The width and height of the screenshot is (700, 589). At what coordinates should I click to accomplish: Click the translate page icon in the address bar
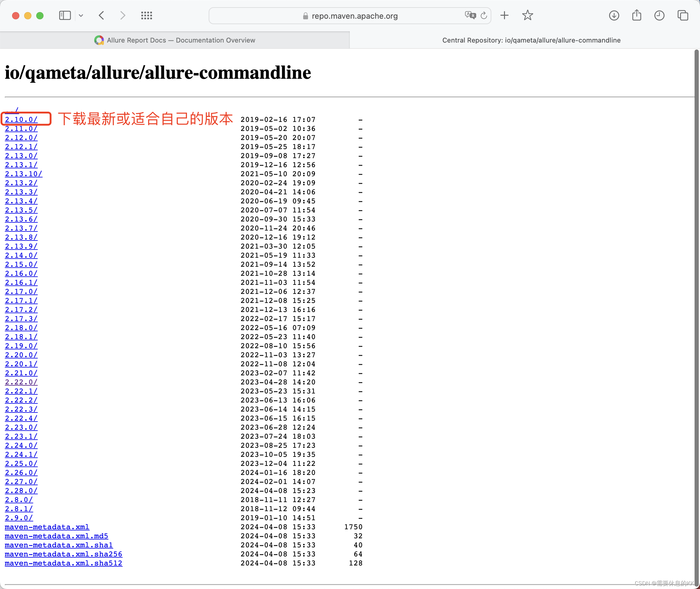click(x=470, y=15)
